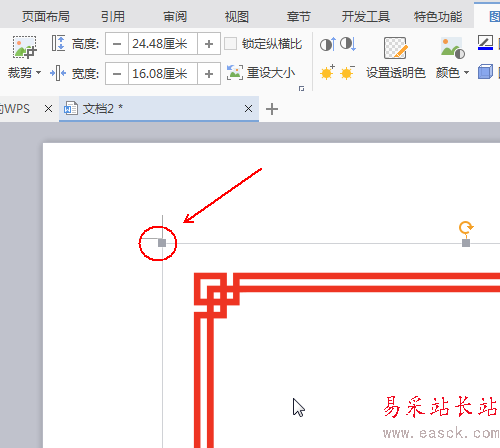Select the top-left resize handle
This screenshot has width=500, height=448.
click(162, 243)
